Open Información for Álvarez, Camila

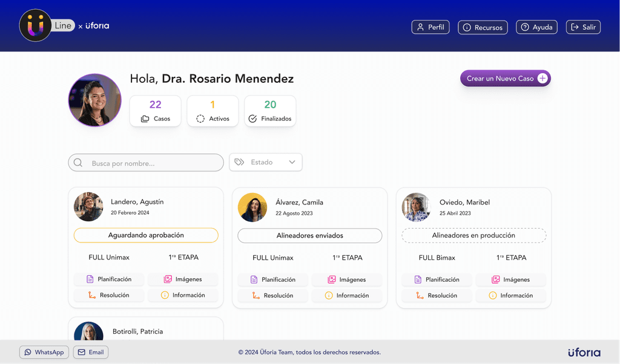pos(347,295)
